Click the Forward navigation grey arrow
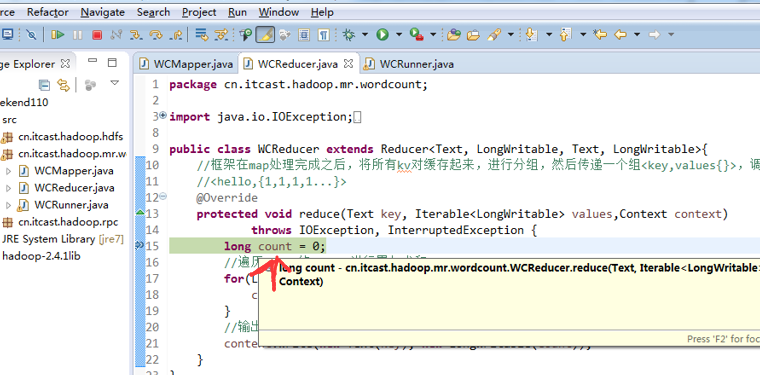The height and width of the screenshot is (375, 760). pyautogui.click(x=654, y=34)
